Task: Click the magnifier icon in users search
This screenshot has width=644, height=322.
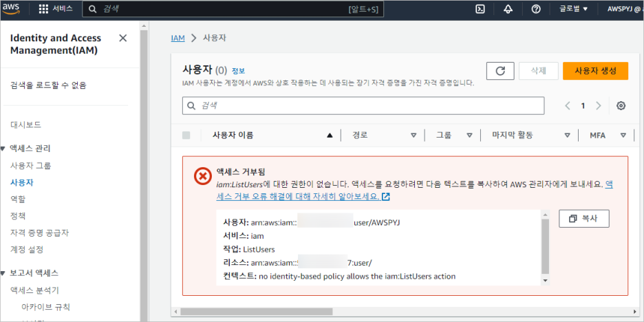Action: tap(191, 106)
